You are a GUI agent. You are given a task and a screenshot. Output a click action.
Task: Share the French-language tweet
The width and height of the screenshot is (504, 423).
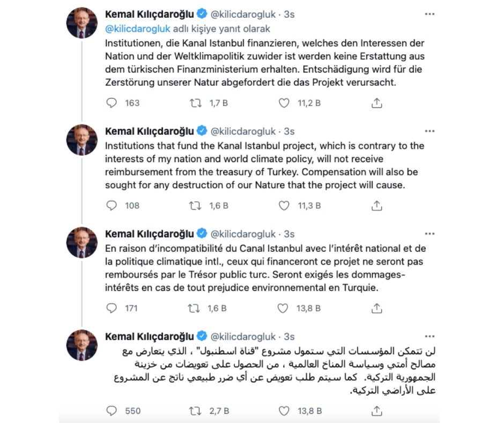377,308
